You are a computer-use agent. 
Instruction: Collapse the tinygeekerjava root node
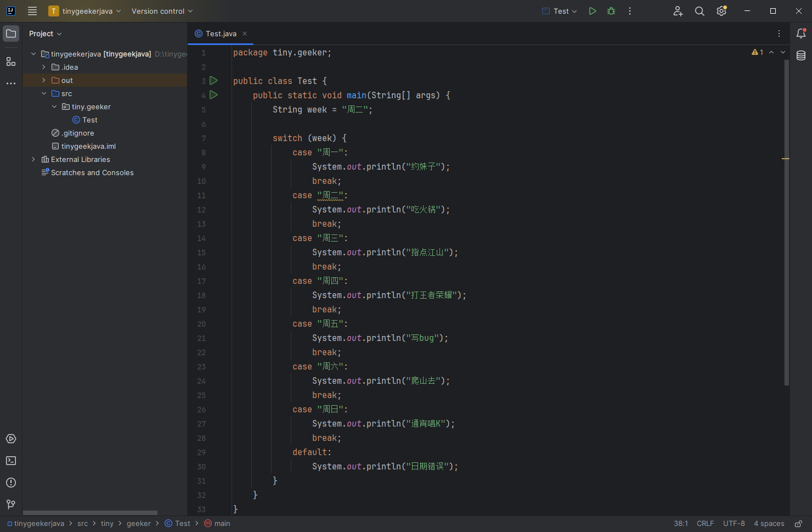(33, 54)
